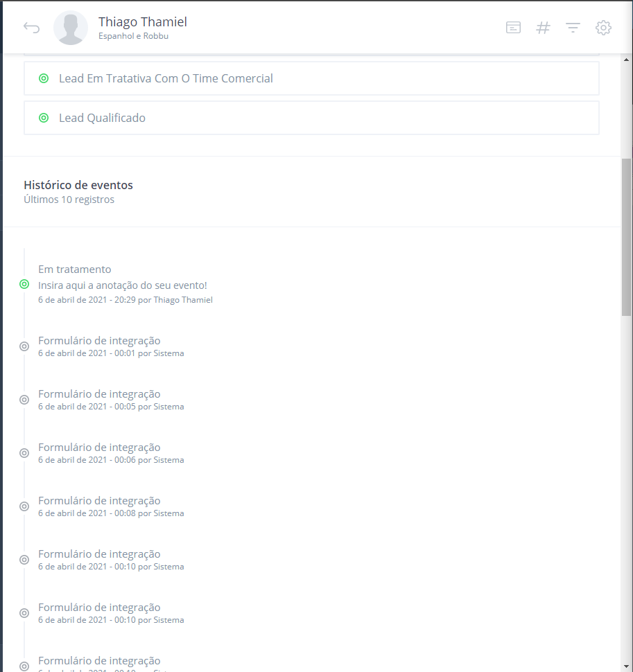The image size is (633, 672).
Task: Open the settings gear icon
Action: click(603, 28)
